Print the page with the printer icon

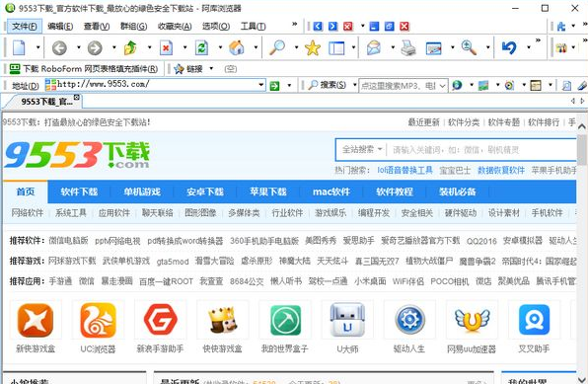tap(408, 48)
